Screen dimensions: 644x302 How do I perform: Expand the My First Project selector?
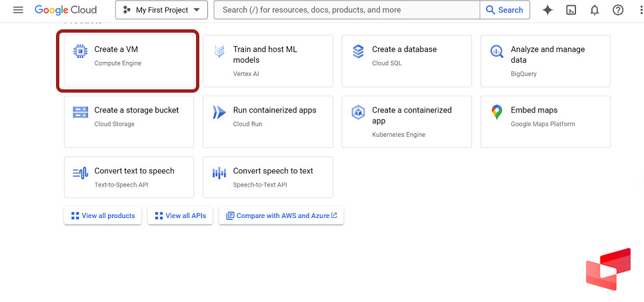click(x=161, y=10)
